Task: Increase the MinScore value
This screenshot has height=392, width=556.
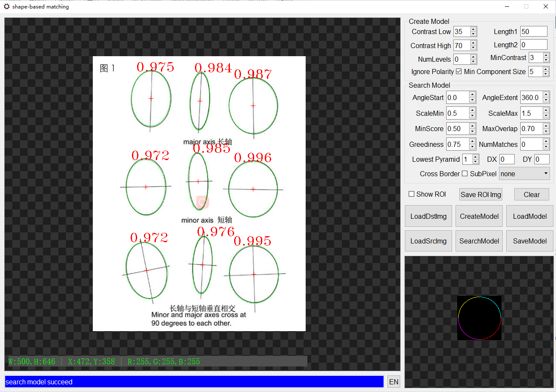Action: click(472, 126)
